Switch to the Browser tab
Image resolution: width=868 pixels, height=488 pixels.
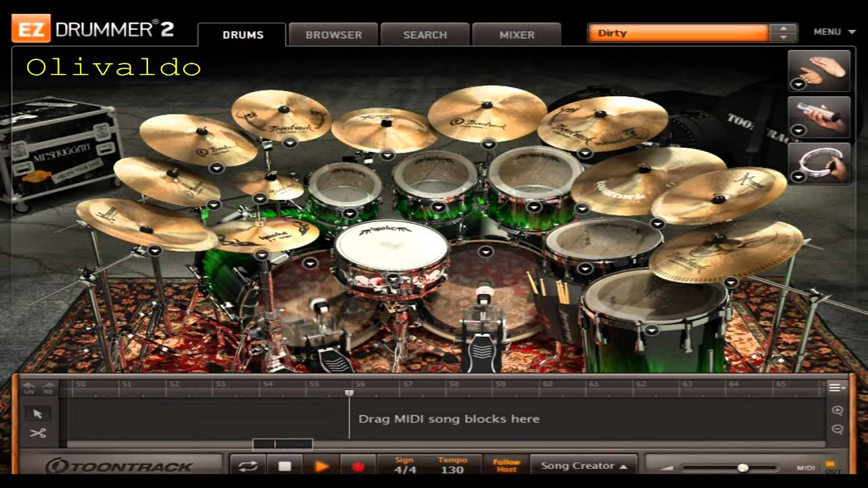point(333,35)
